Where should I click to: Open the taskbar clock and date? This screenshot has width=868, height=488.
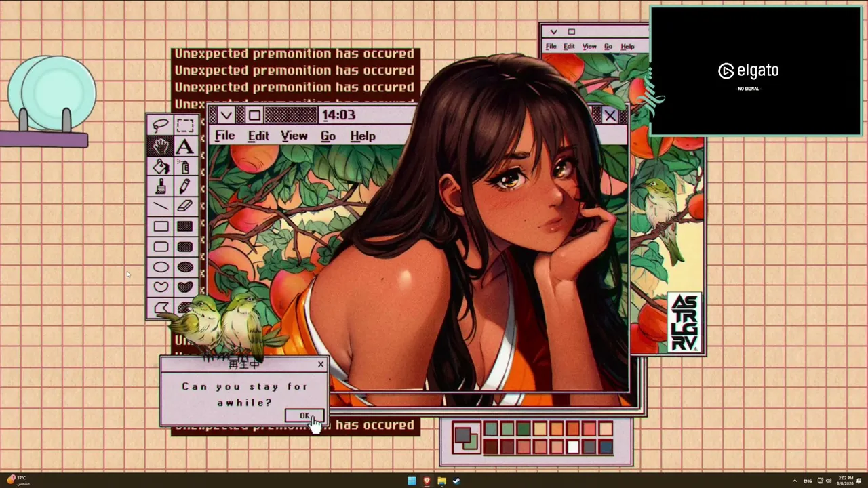[846, 481]
